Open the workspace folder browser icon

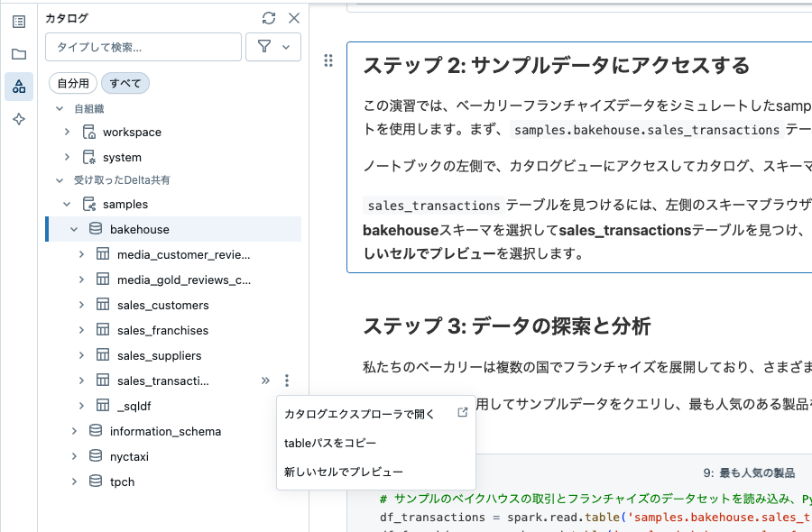point(18,51)
